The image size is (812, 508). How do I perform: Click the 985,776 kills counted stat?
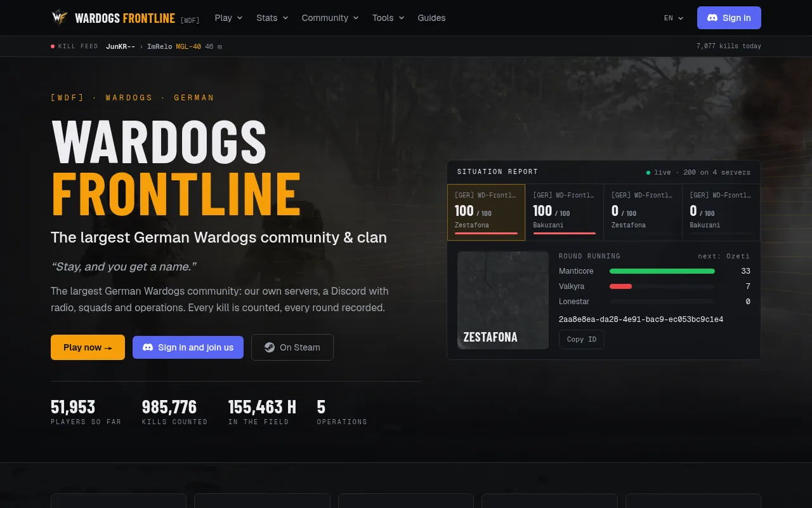tap(174, 412)
